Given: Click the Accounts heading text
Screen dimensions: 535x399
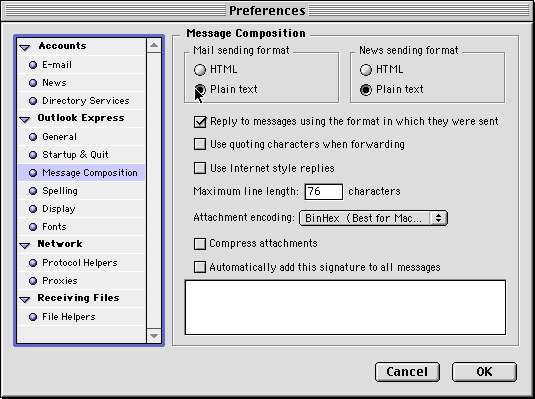Looking at the screenshot, I should pyautogui.click(x=62, y=46).
